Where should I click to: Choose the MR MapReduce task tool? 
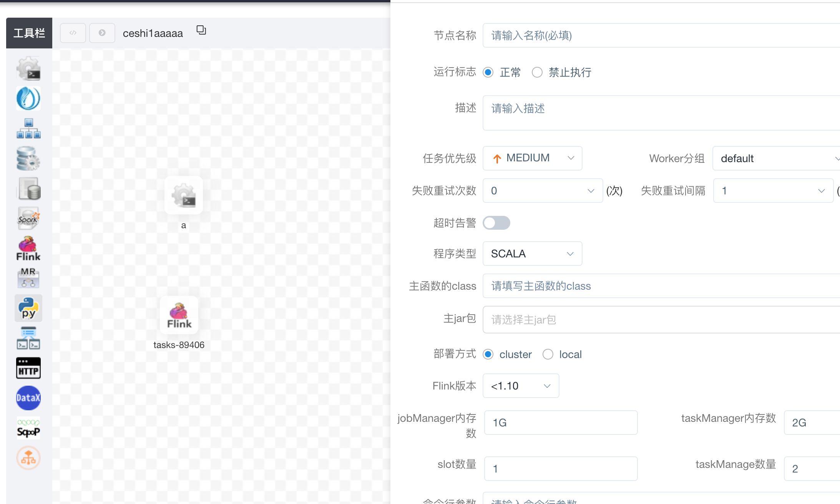(x=28, y=278)
